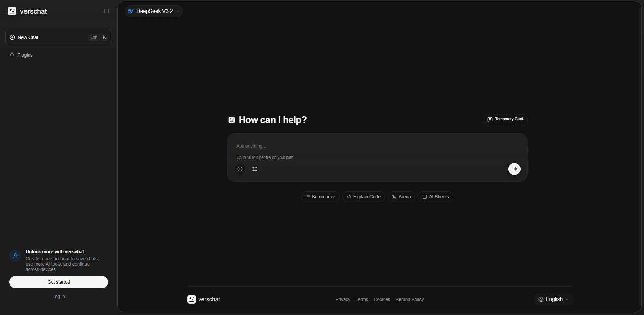
Task: Focus the Ask anything input field
Action: point(377,146)
